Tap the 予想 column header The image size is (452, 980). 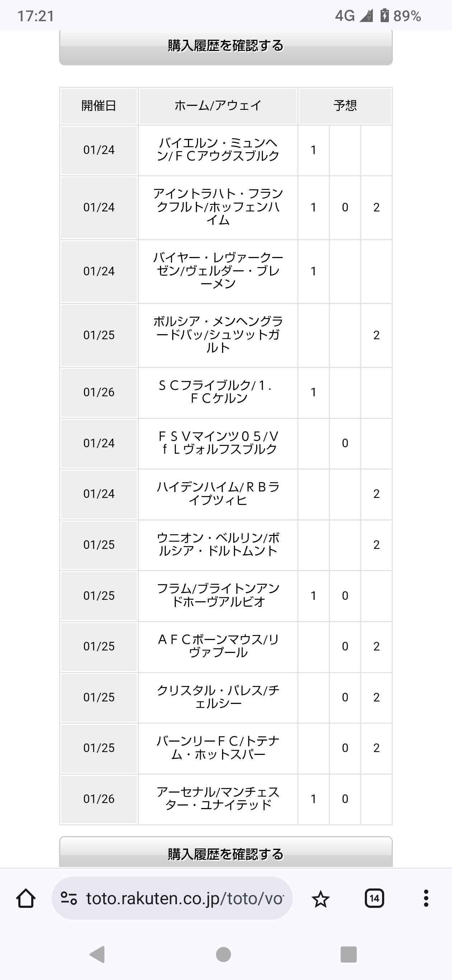(345, 106)
